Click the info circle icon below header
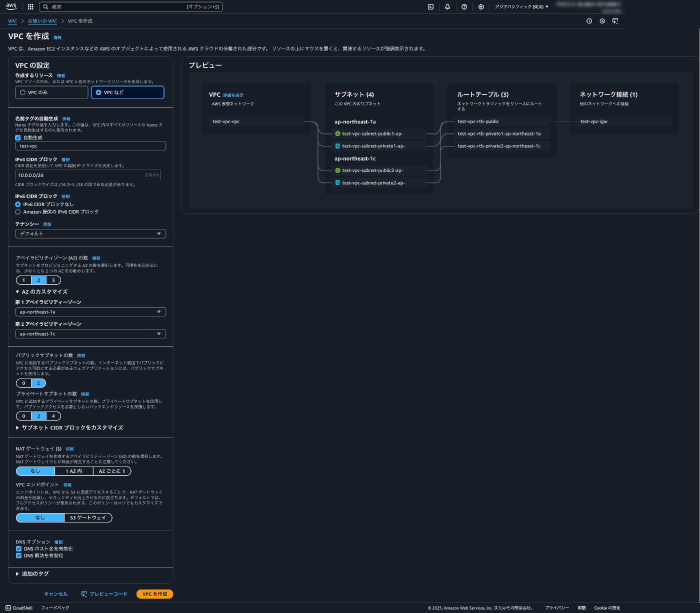Screen dimensions: 700x613 (589, 21)
